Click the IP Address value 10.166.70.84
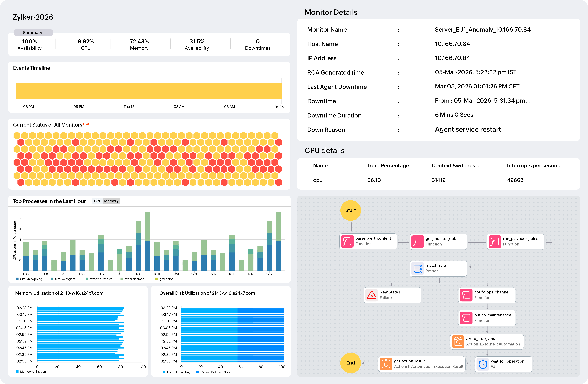588x384 pixels. click(x=452, y=58)
